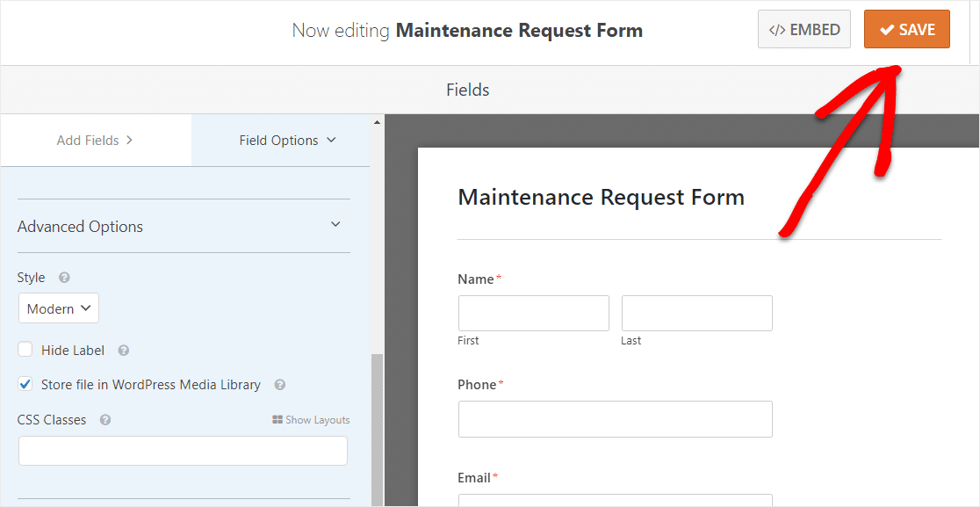Screen dimensions: 980x507
Task: Click the Show Layouts link
Action: (x=311, y=420)
